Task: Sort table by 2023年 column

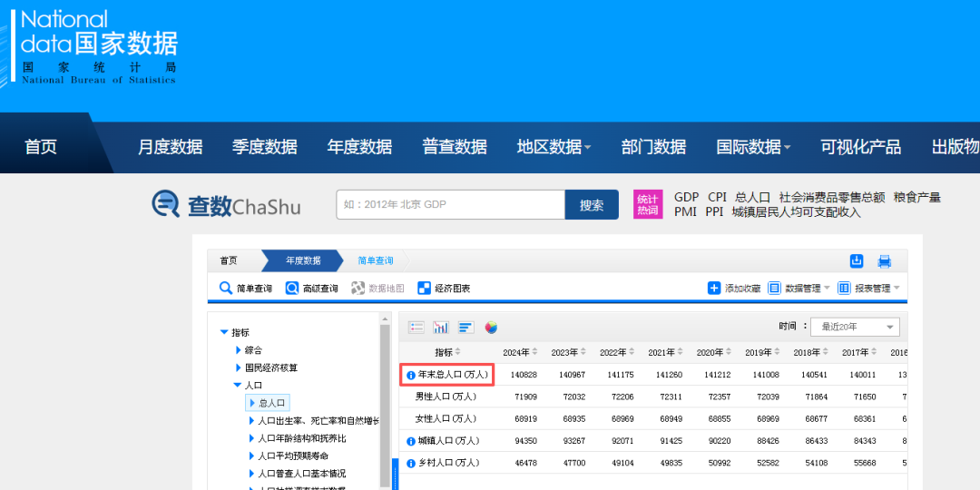Action: [x=583, y=352]
